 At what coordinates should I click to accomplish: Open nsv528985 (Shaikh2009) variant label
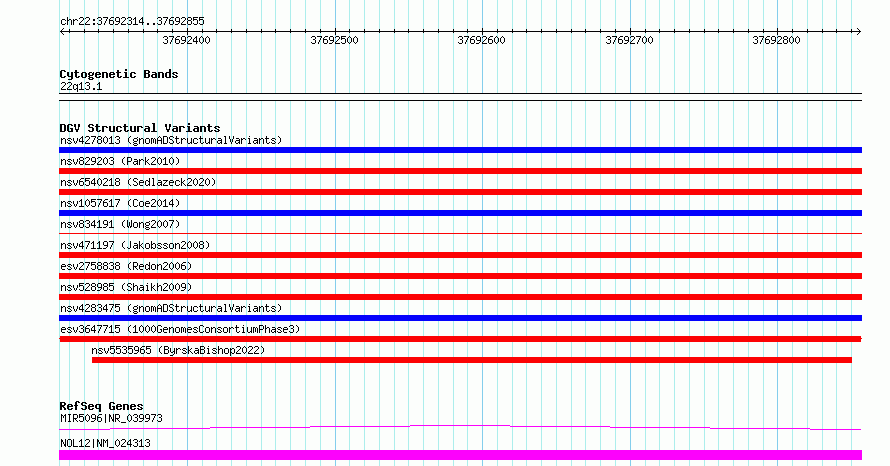coord(126,287)
